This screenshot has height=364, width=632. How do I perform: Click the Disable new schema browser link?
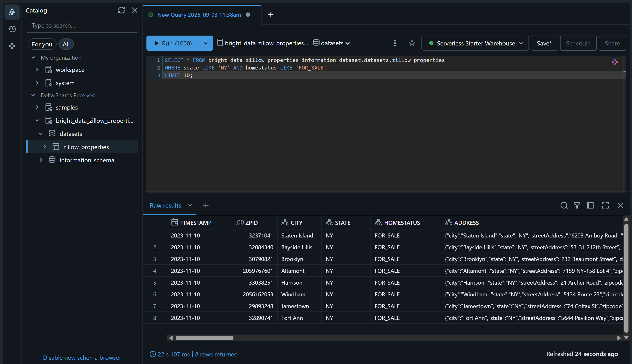pos(82,357)
